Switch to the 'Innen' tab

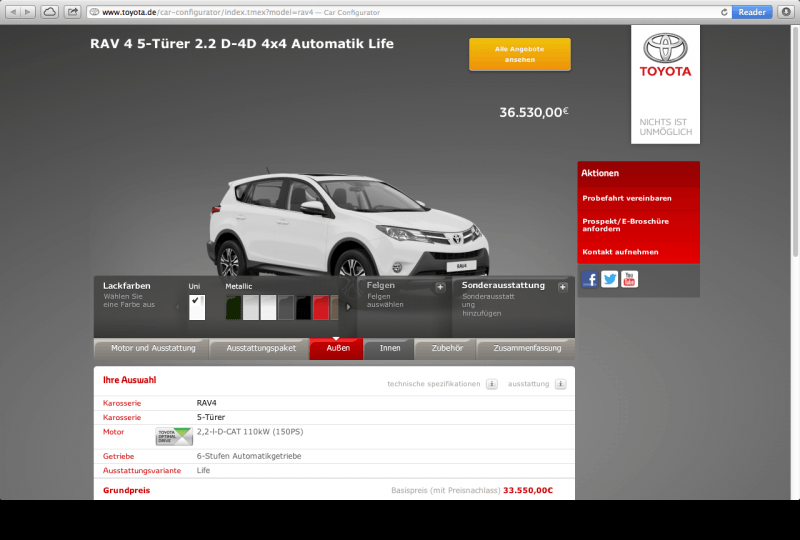(389, 349)
